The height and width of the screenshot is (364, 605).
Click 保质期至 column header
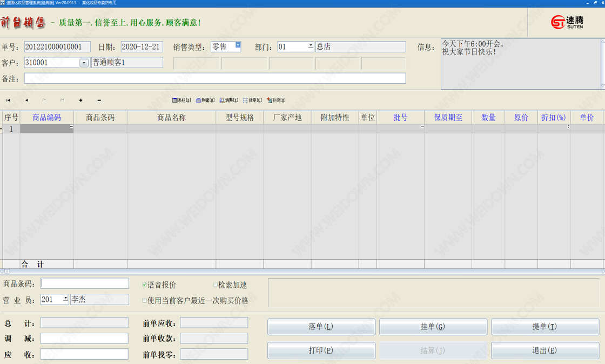coord(448,118)
